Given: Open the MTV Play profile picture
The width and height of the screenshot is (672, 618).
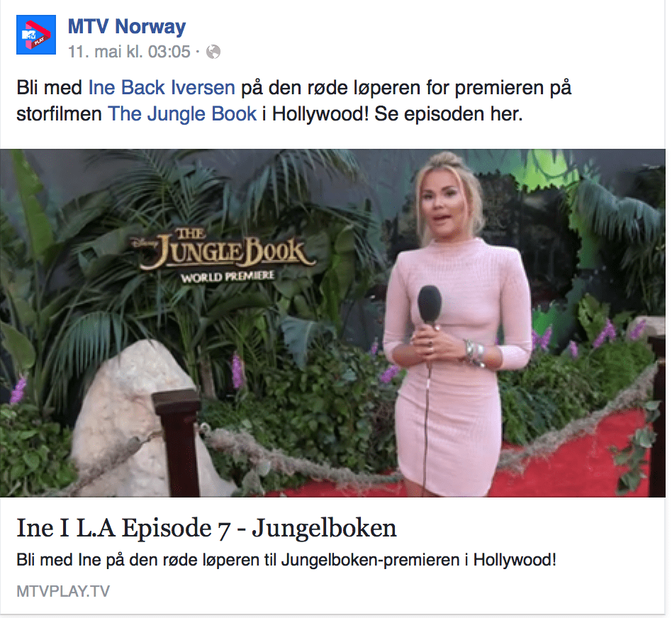Looking at the screenshot, I should [x=36, y=35].
